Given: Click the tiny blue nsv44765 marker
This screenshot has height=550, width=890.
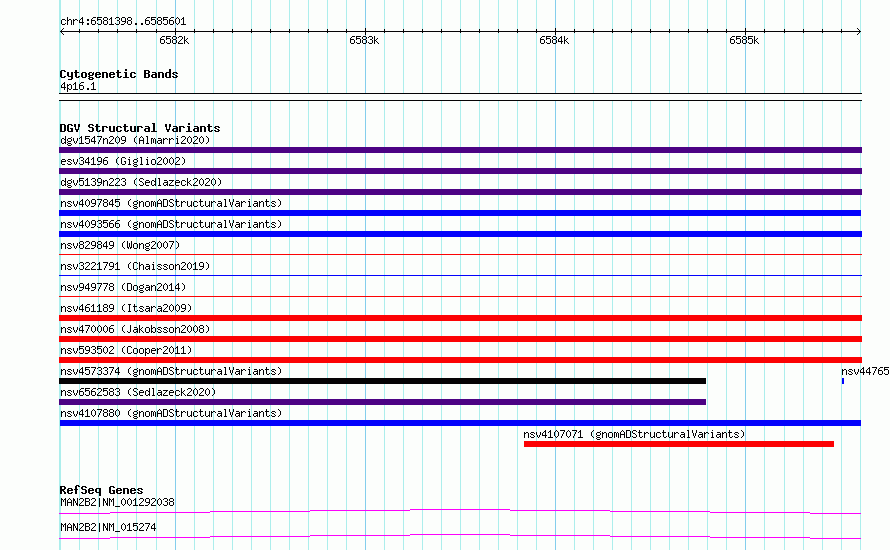Looking at the screenshot, I should [843, 381].
